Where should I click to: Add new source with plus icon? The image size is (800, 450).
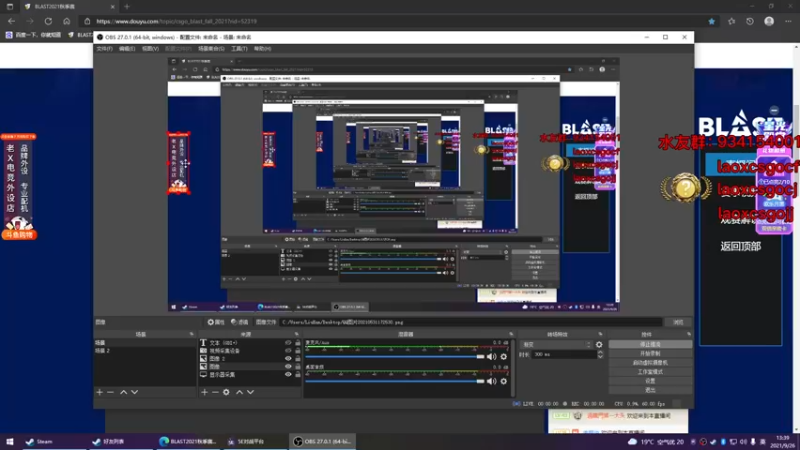204,392
